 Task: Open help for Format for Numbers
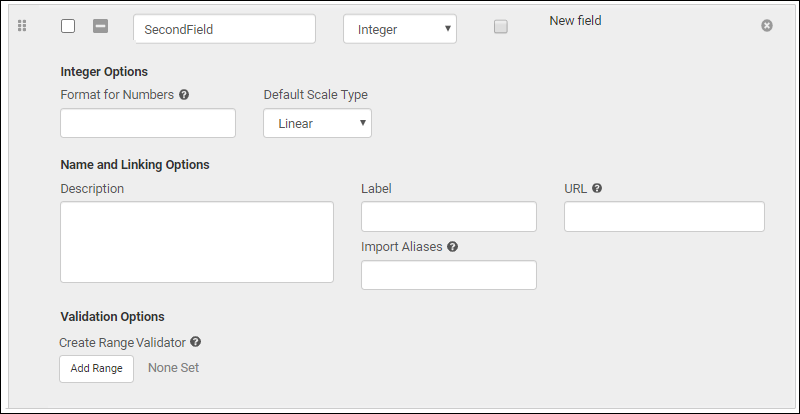pos(184,95)
